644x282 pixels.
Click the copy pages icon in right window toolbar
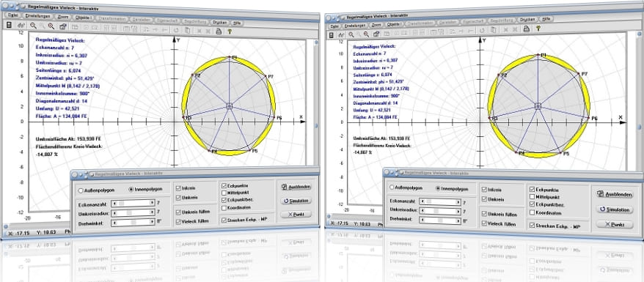coord(493,29)
